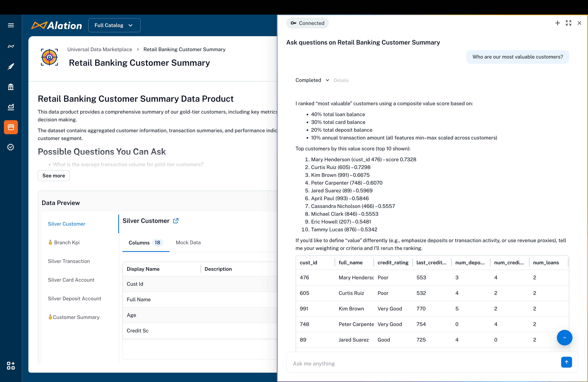Screen dimensions: 588x382
Task: Click the Description column header
Action: point(218,269)
